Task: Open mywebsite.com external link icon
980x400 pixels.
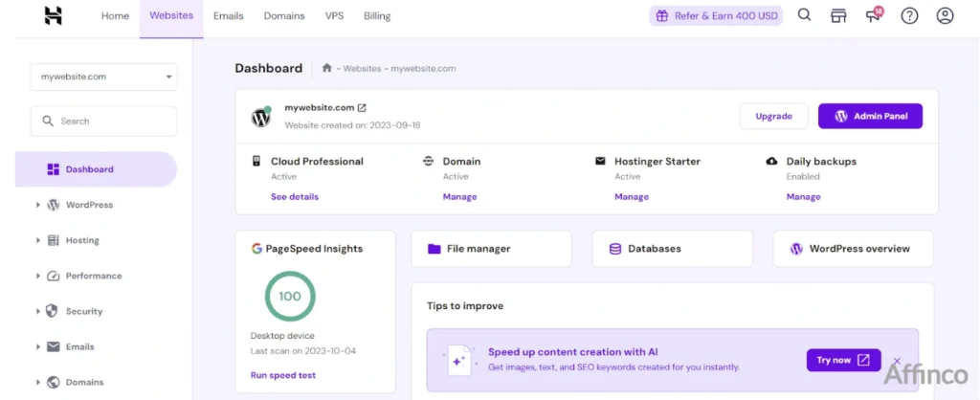Action: (362, 108)
